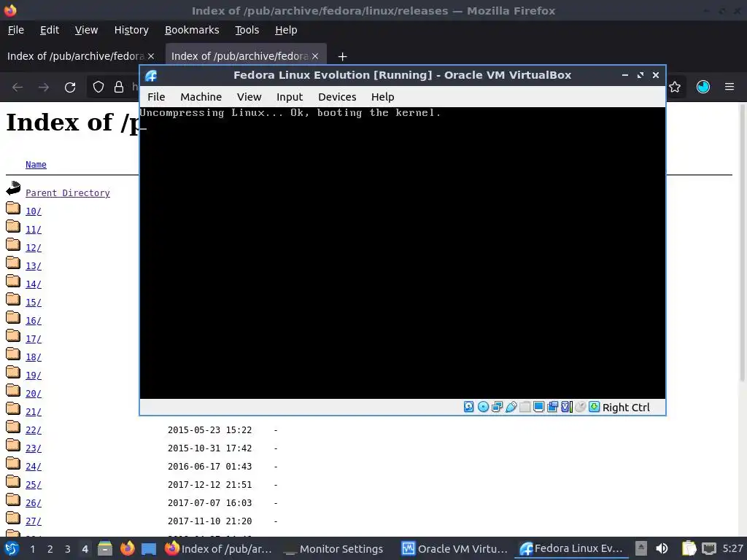Open the Firefox hamburger application menu
The image size is (747, 560).
pyautogui.click(x=729, y=87)
